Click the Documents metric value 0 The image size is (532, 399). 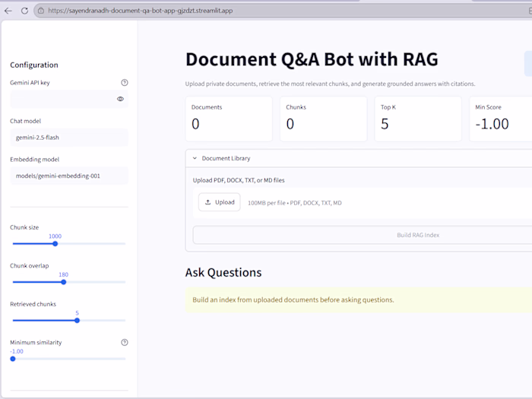pyautogui.click(x=195, y=124)
